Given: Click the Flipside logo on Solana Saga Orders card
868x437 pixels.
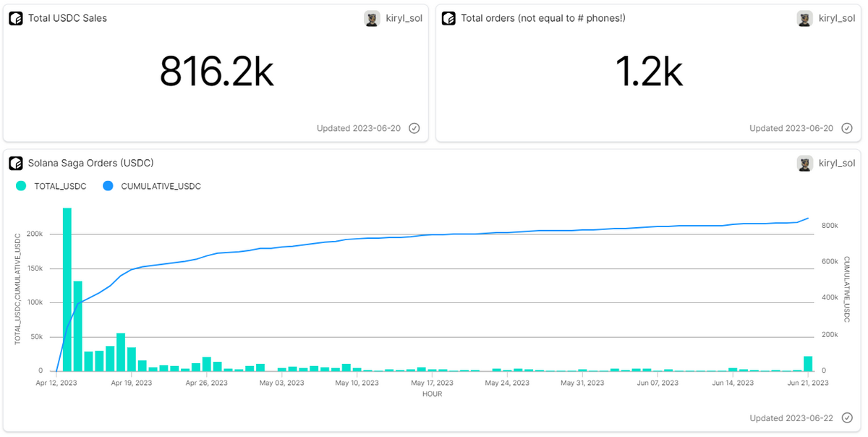Looking at the screenshot, I should [16, 164].
